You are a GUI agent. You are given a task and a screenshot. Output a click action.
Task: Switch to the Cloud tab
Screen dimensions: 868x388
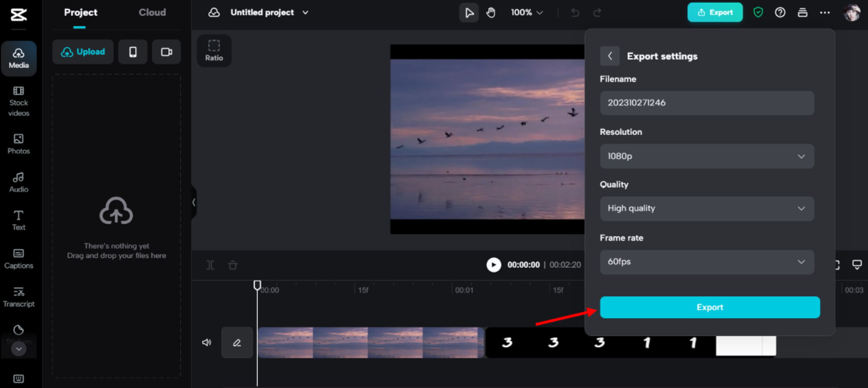(x=151, y=12)
